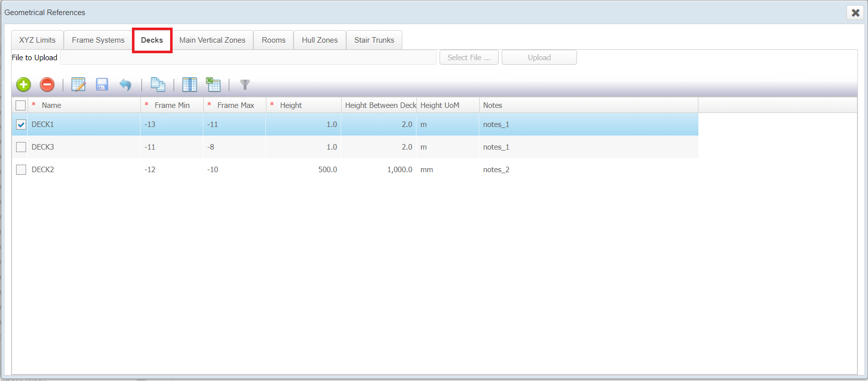Image resolution: width=868 pixels, height=381 pixels.
Task: Tick the DECK3 row checkbox
Action: pyautogui.click(x=21, y=147)
